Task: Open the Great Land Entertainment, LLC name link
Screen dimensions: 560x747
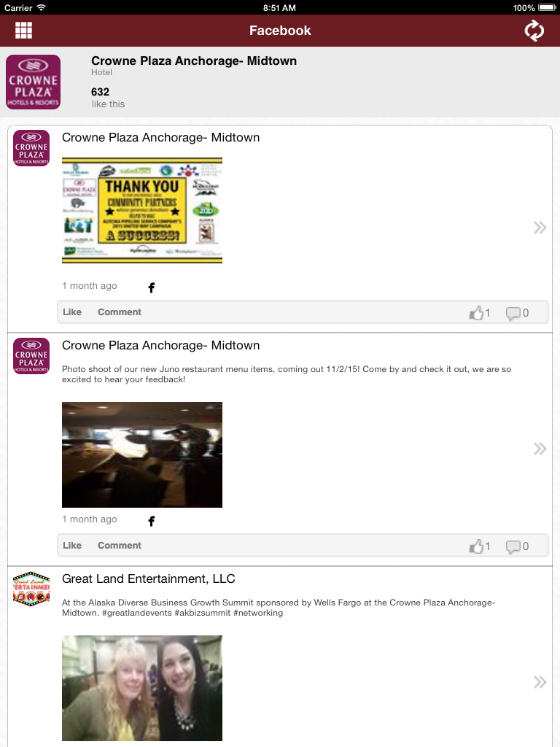Action: pos(149,578)
